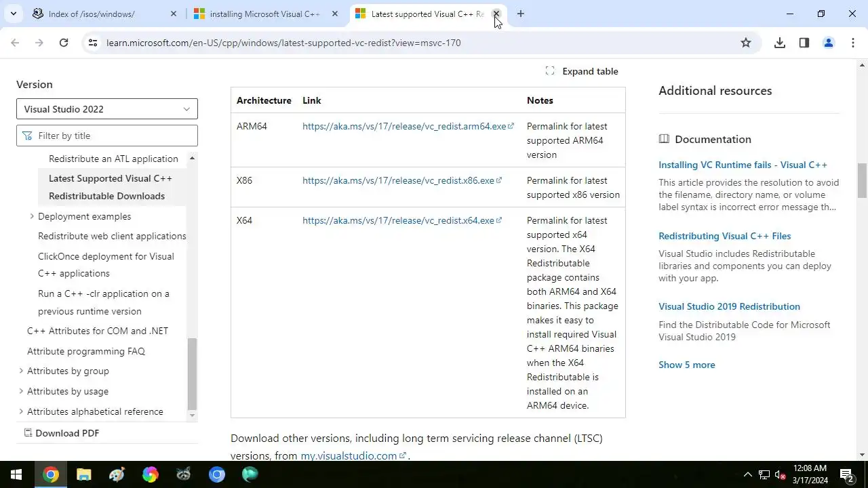
Task: Click the browser Back arrow
Action: point(15,43)
